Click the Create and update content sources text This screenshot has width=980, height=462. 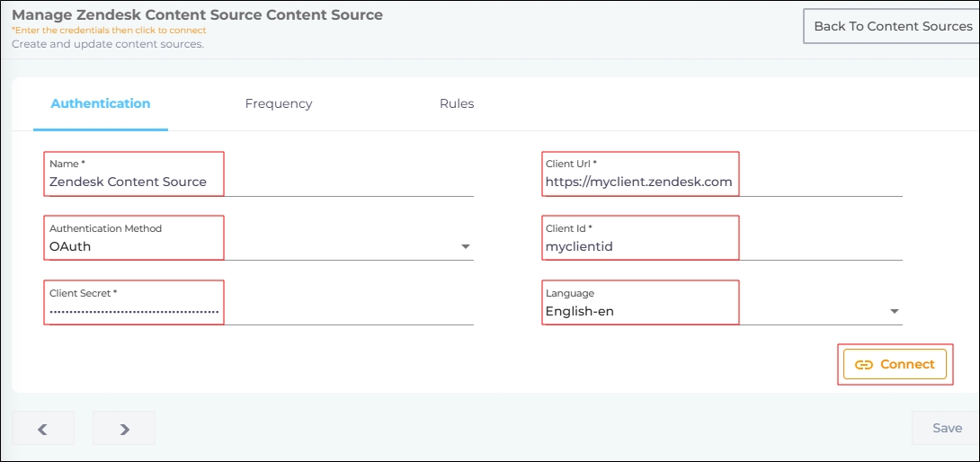click(108, 44)
